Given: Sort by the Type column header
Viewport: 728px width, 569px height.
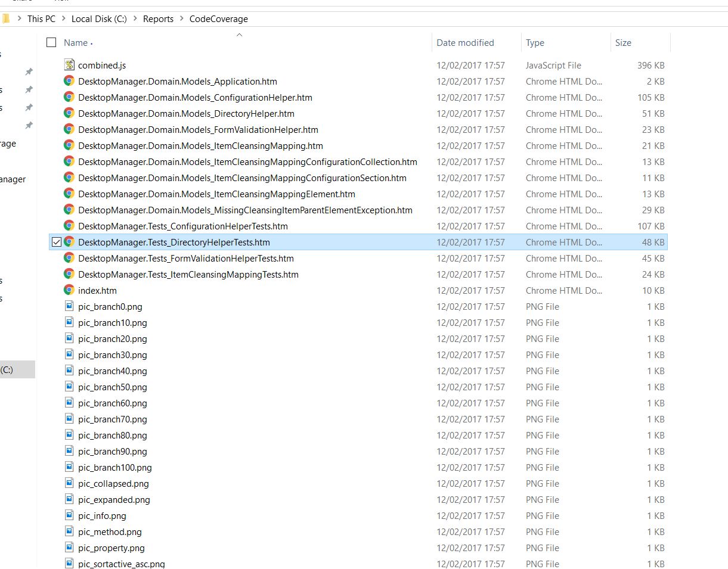Looking at the screenshot, I should (535, 43).
